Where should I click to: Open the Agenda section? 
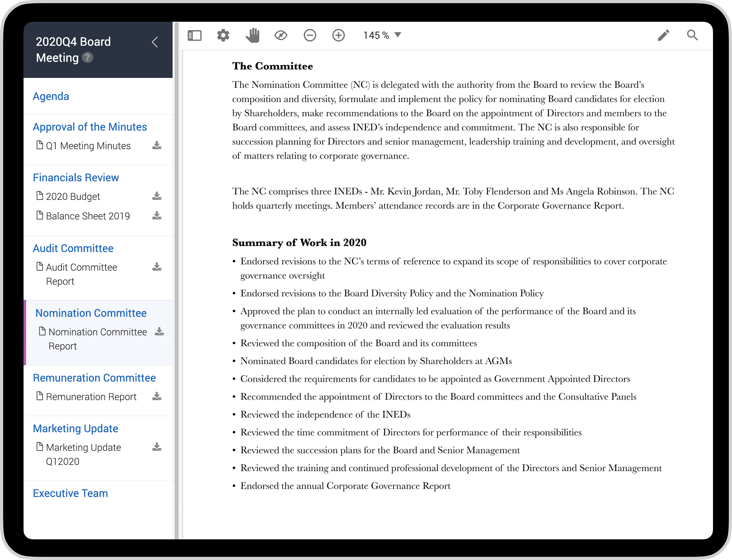(x=51, y=96)
